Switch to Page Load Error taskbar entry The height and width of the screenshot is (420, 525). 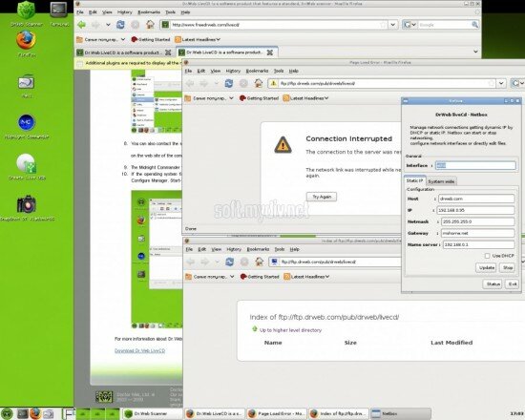(277, 414)
